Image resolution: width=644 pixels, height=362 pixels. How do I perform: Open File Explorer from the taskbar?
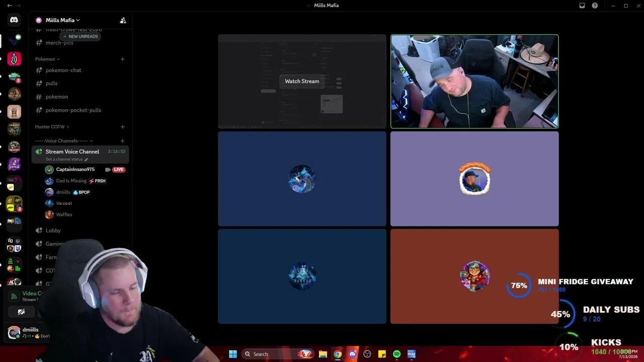point(323,354)
